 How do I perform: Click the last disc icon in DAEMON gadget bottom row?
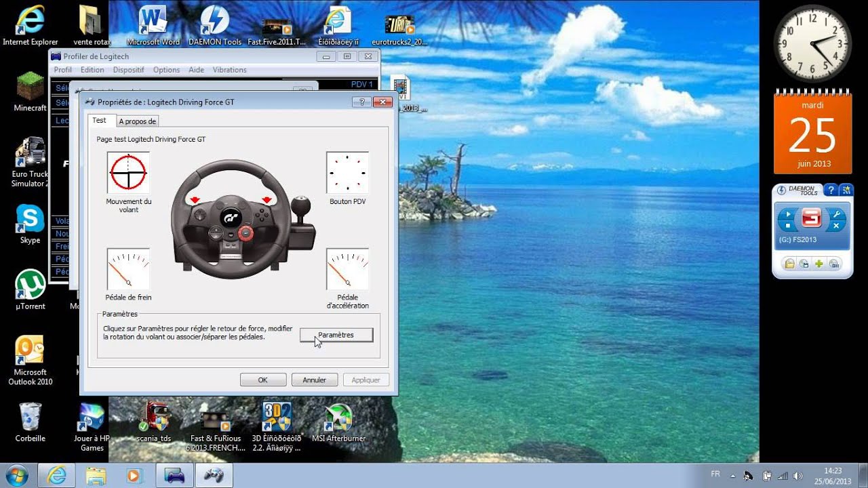[834, 264]
